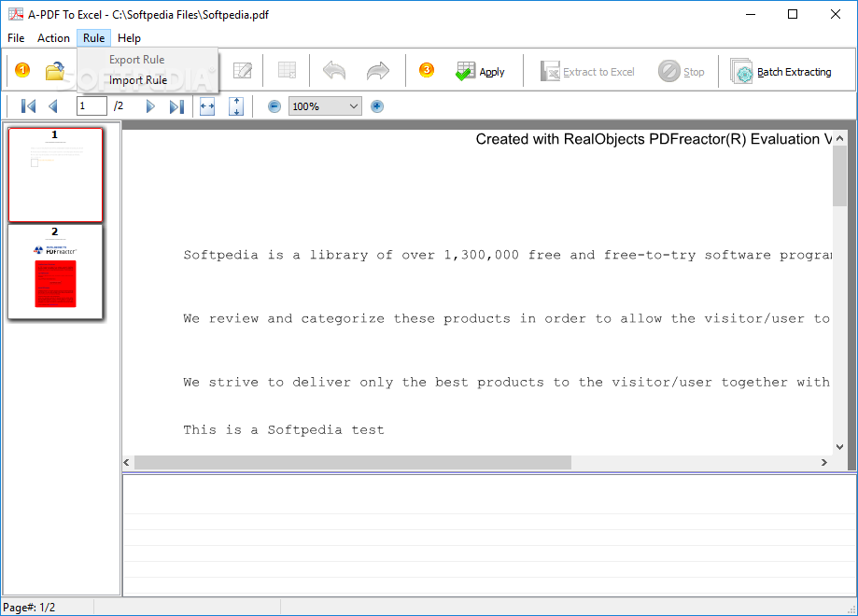858x616 pixels.
Task: Select page 1 thumbnail
Action: pyautogui.click(x=55, y=175)
